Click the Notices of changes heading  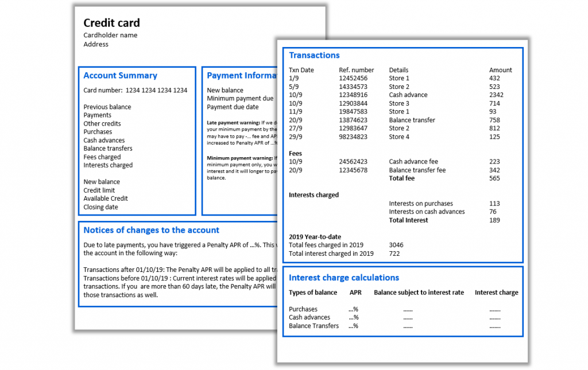tap(151, 230)
